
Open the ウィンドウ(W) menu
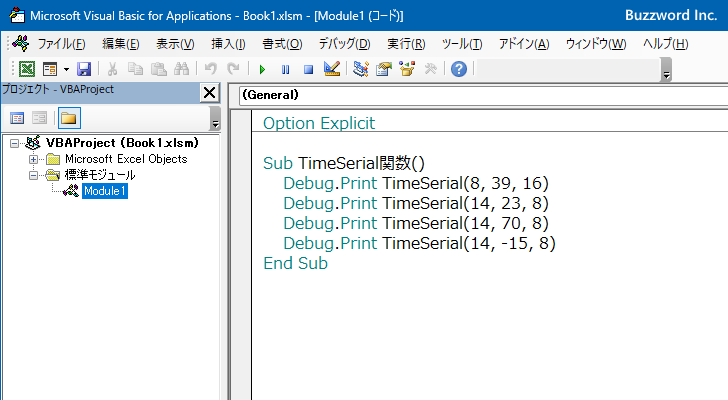click(x=596, y=44)
